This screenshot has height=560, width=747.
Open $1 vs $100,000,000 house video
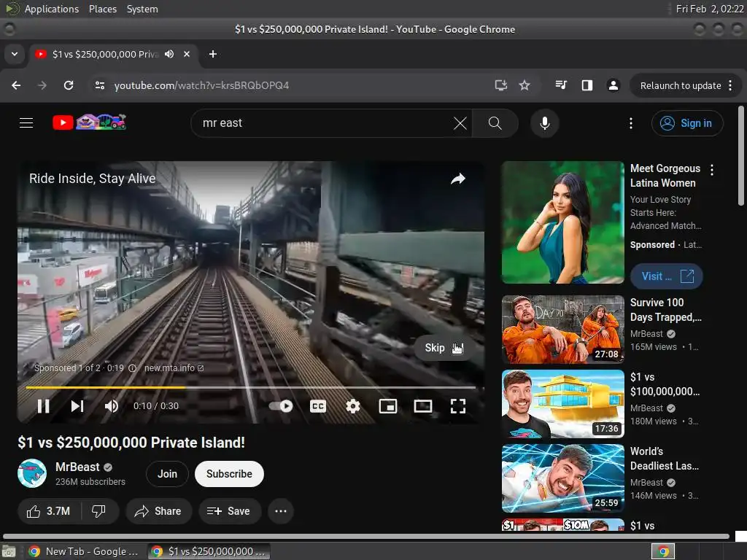(562, 404)
